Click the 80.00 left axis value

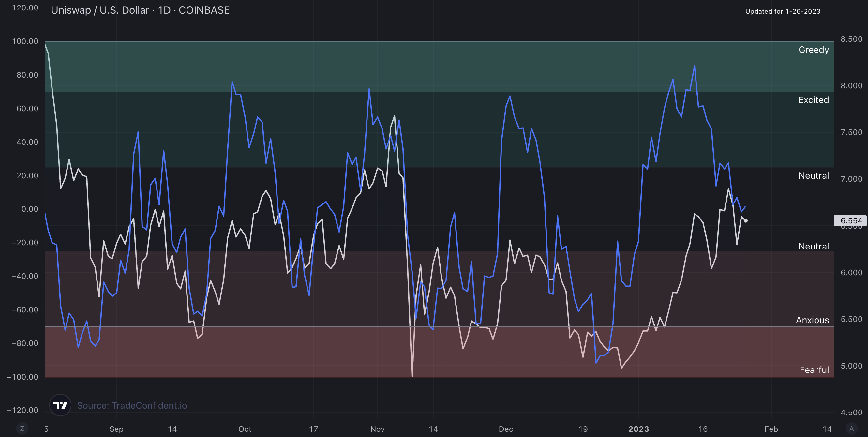point(28,75)
